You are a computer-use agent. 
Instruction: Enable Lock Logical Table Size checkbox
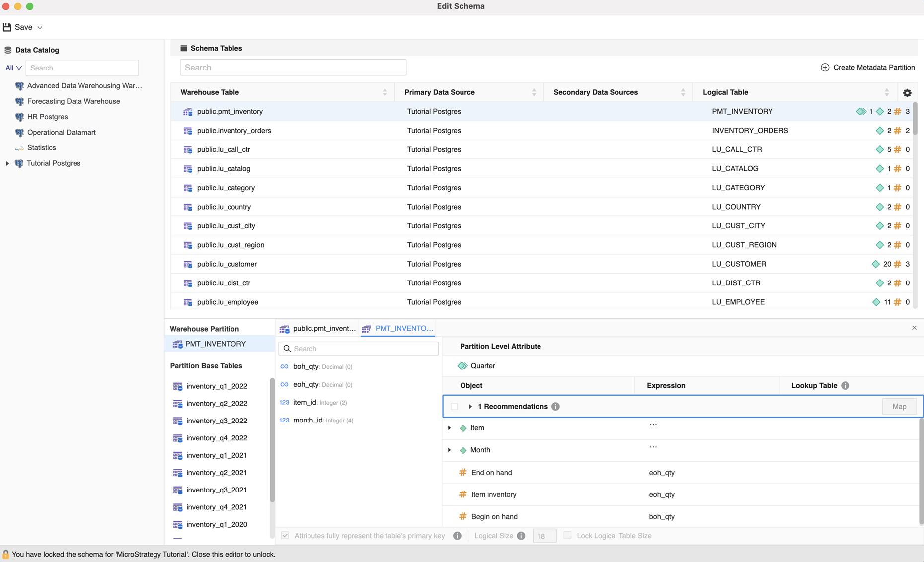pos(567,536)
